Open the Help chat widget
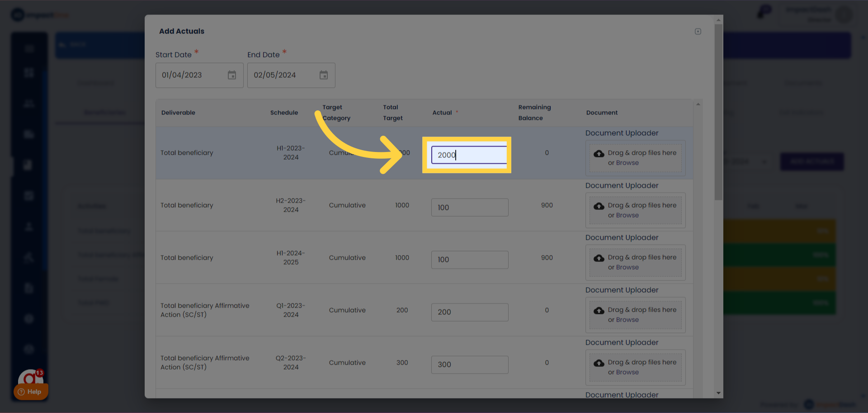Image resolution: width=868 pixels, height=413 pixels. pos(30,391)
